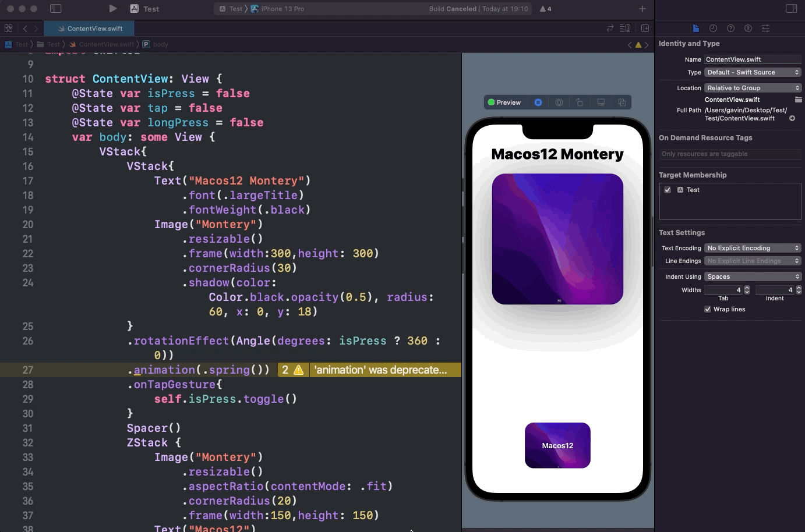805x532 pixels.
Task: Edit the Name field ContentView.swift
Action: click(x=753, y=59)
